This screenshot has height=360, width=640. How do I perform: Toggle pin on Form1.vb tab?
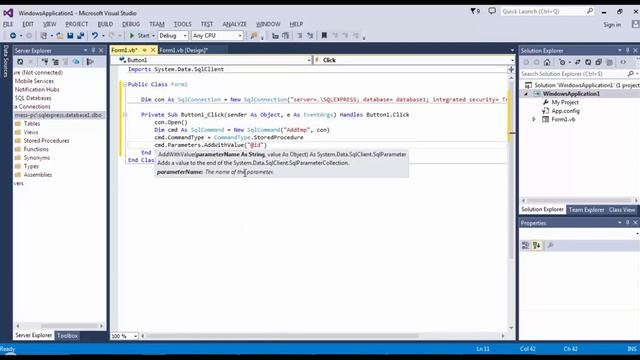click(x=144, y=50)
